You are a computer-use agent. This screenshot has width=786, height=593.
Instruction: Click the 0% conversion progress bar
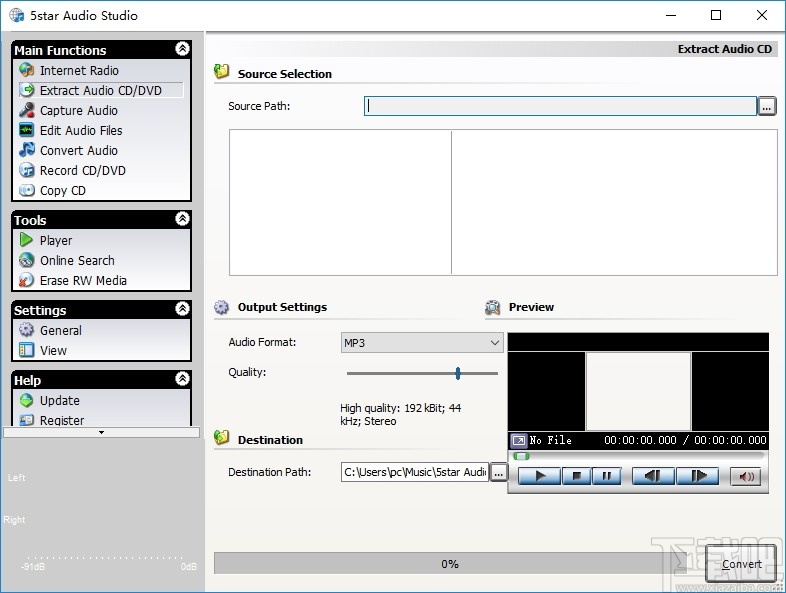[x=450, y=563]
